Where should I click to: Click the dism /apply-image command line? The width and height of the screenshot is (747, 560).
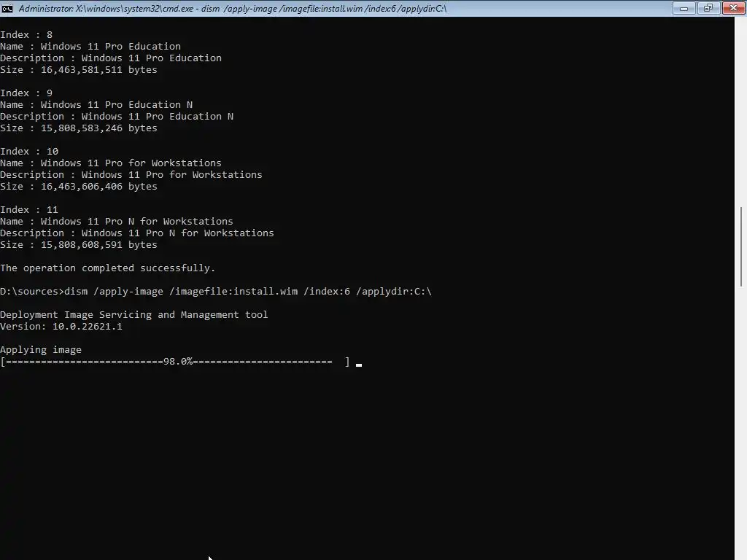pos(216,292)
